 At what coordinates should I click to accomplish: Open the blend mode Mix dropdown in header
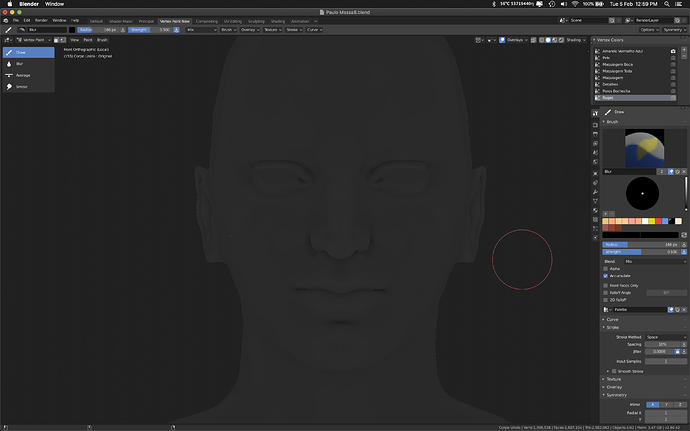pos(202,30)
